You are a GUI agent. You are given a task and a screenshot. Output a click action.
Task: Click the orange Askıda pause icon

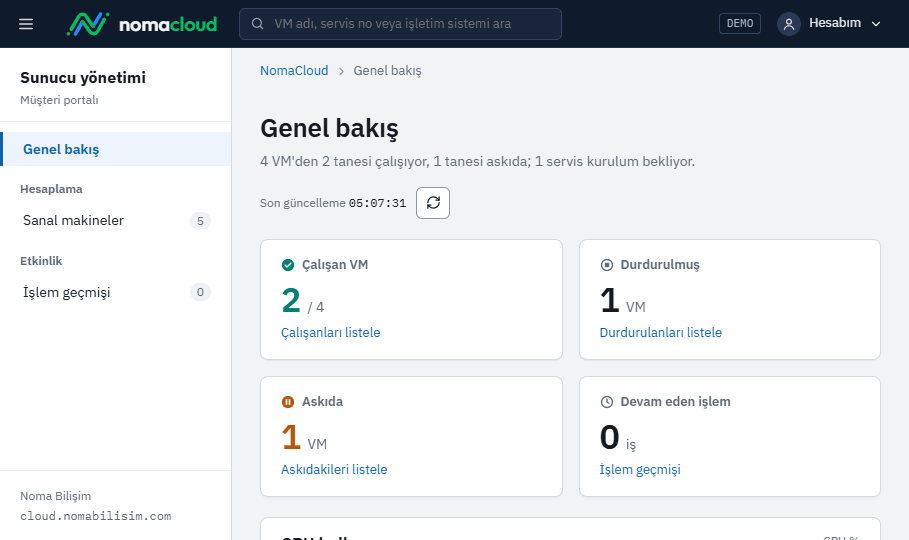pos(288,402)
